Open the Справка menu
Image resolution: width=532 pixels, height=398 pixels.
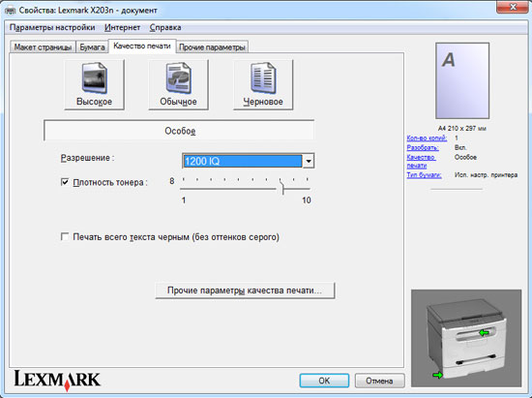point(165,27)
